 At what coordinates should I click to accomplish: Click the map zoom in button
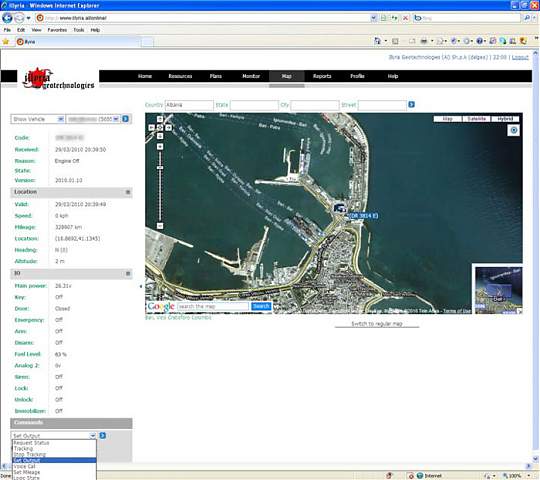[160, 147]
